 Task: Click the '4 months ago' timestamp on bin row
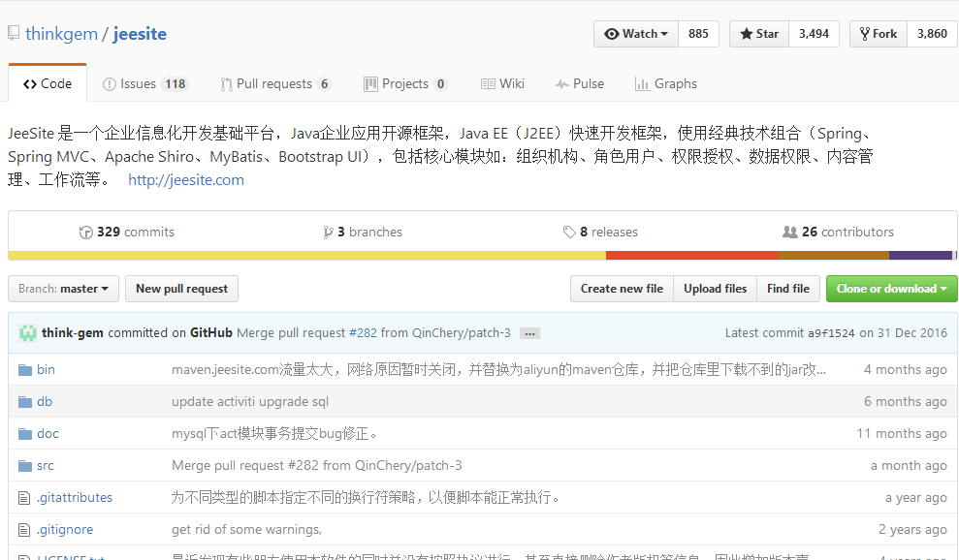click(905, 369)
